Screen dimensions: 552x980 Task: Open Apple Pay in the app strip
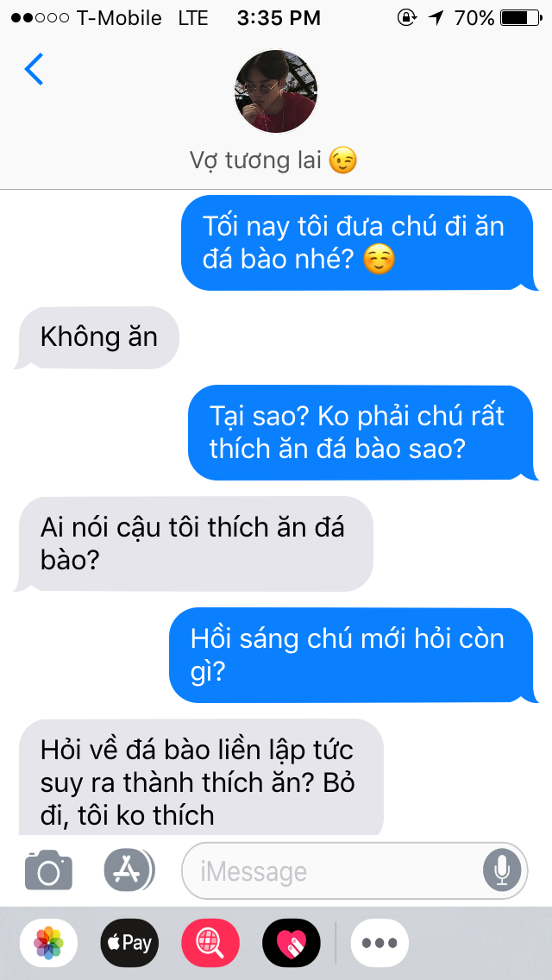(x=129, y=943)
